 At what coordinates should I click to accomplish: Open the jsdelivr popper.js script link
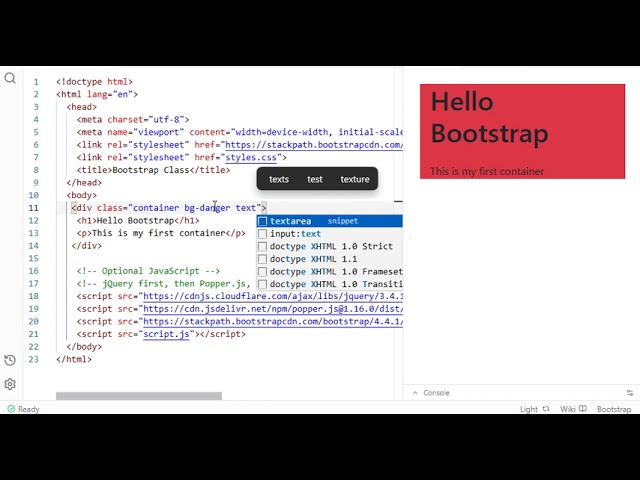pos(273,309)
